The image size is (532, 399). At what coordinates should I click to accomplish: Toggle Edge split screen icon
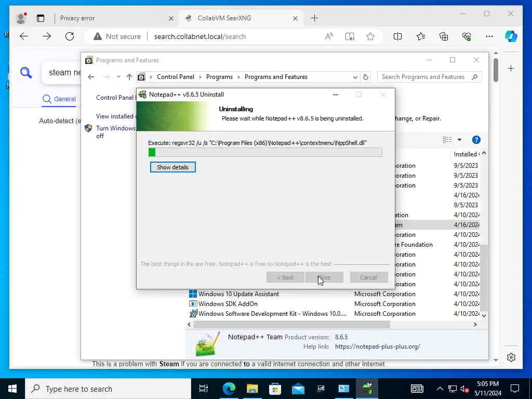tap(397, 36)
